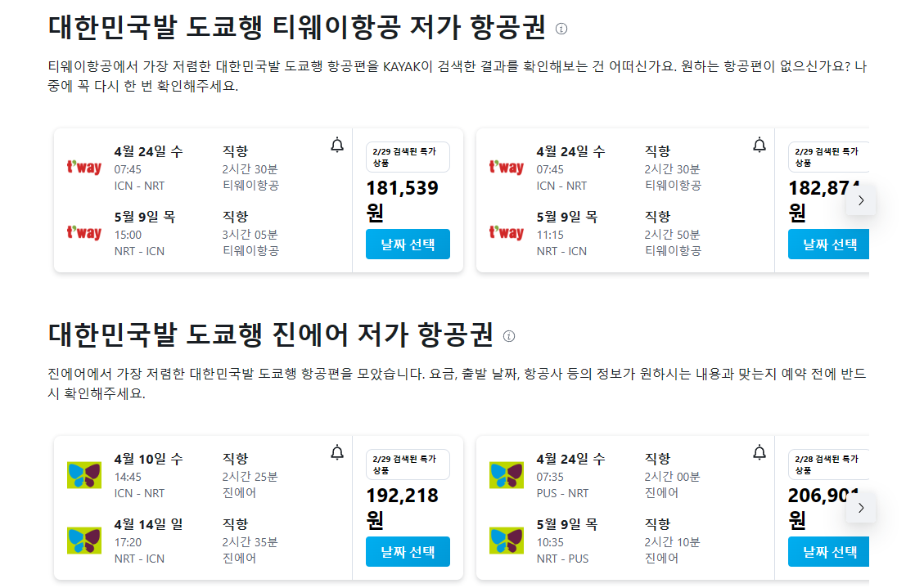Enable the bell alert on the 182,874원 t'way card
This screenshot has width=915, height=588.
click(759, 145)
